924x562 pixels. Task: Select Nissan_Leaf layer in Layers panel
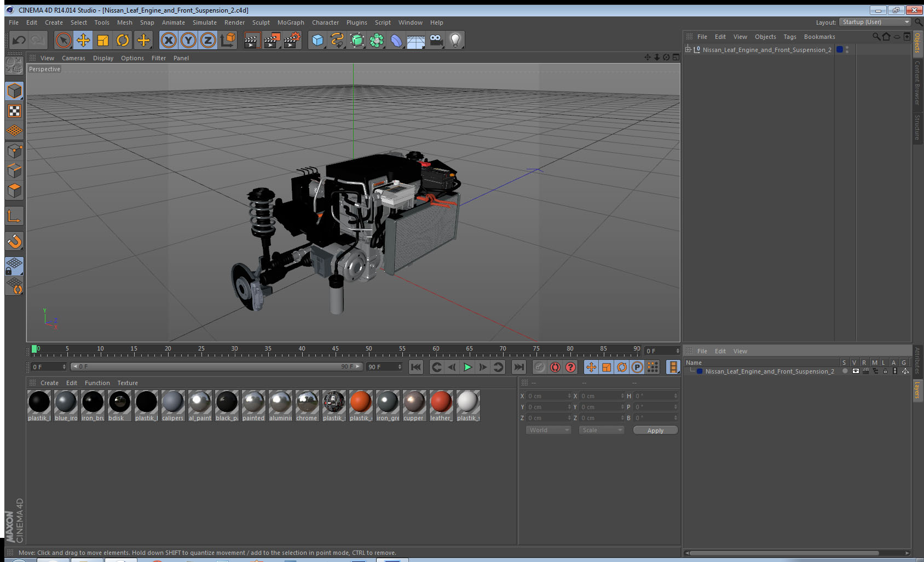coord(769,371)
